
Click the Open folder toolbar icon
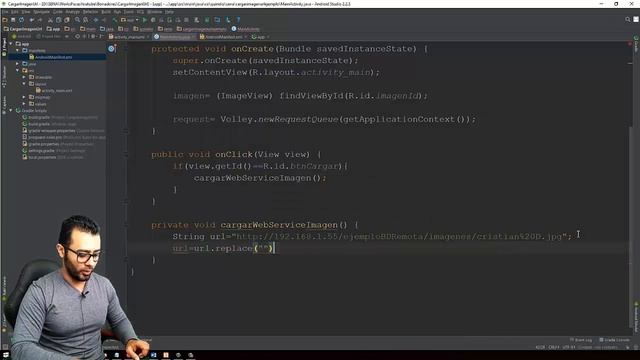pos(5,20)
